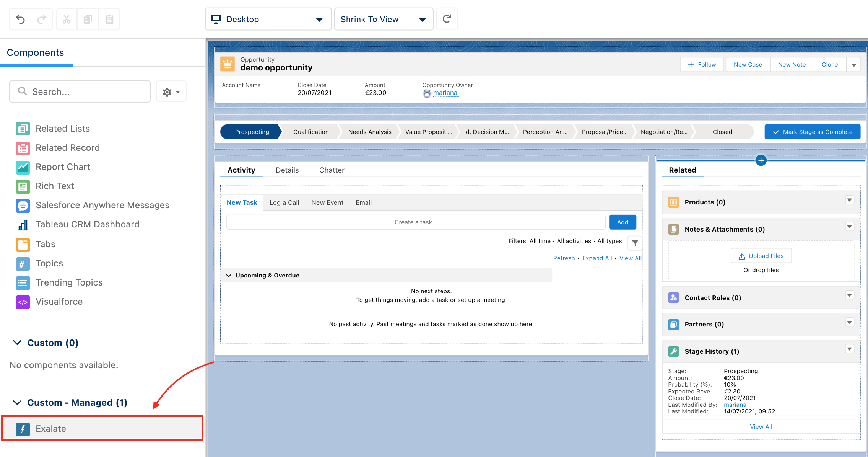Open the components gear settings menu
868x457 pixels.
pyautogui.click(x=171, y=92)
